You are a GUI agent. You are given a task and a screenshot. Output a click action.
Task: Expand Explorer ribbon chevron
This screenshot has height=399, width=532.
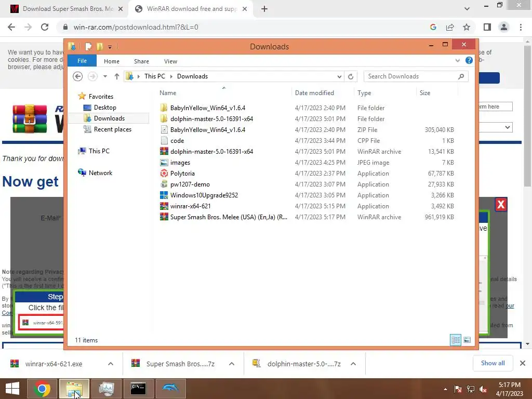(x=457, y=61)
